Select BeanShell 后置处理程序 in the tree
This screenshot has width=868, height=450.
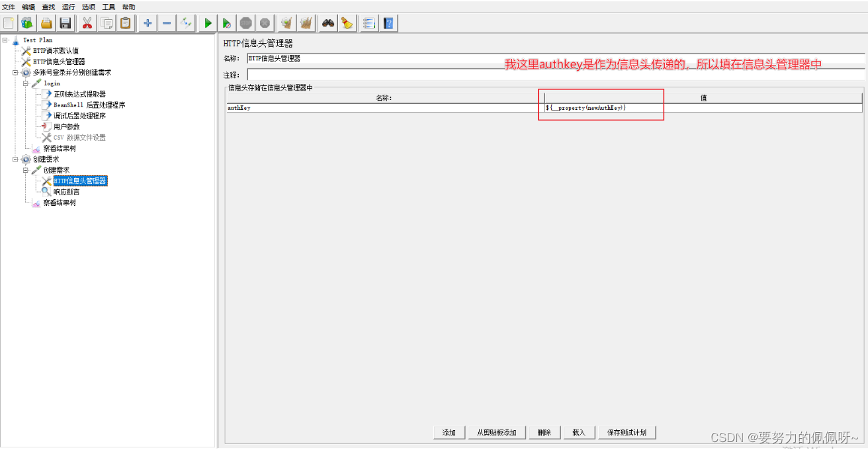89,105
